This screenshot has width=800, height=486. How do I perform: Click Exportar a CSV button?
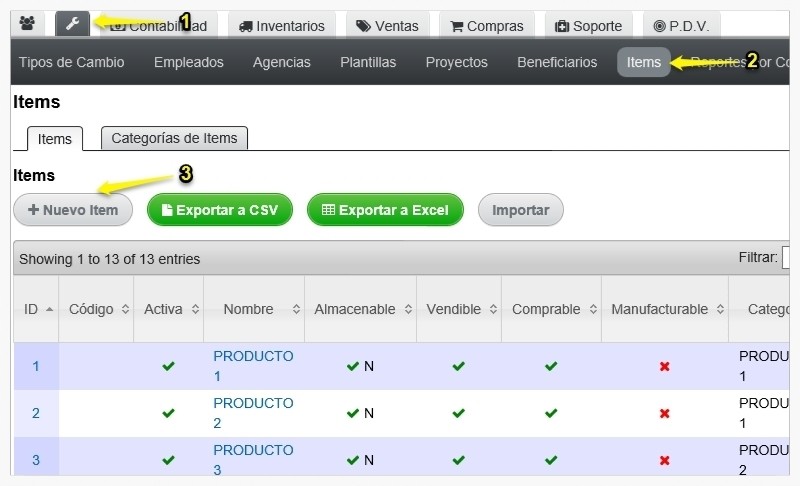220,210
